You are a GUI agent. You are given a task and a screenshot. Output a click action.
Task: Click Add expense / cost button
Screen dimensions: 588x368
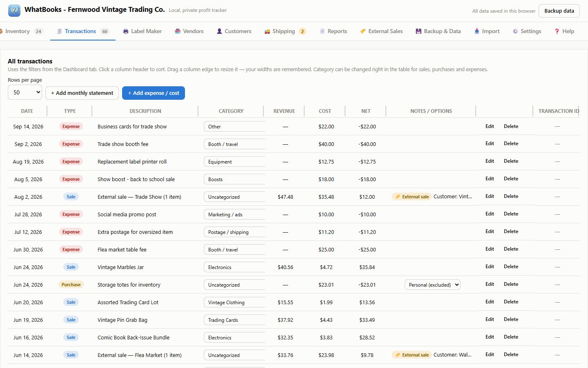tap(154, 93)
